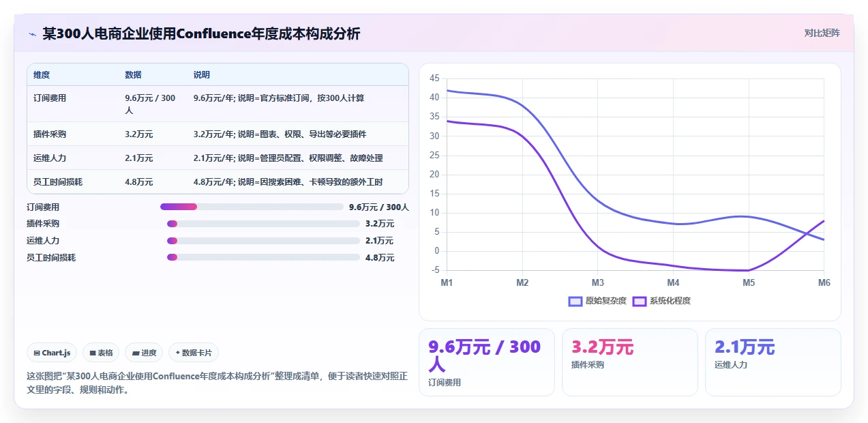Click the lightning icon beside the title
The width and height of the screenshot is (868, 423).
click(32, 33)
